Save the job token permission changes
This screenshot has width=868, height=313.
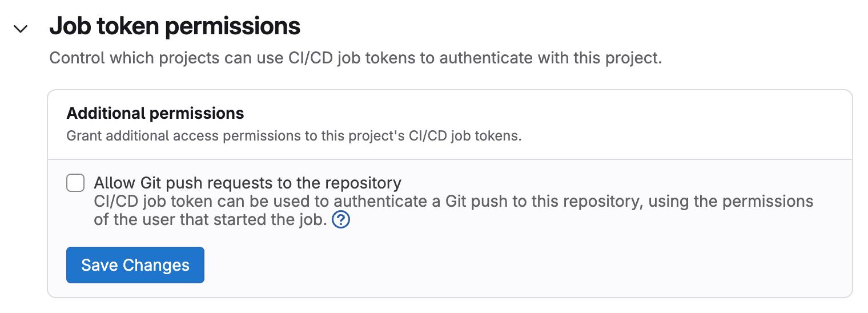[x=135, y=265]
